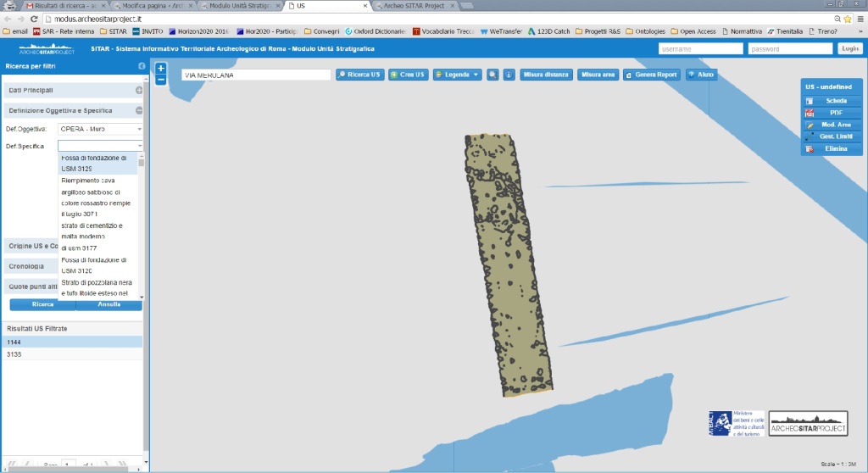Image resolution: width=868 pixels, height=473 pixels.
Task: Click the browser address bar
Action: 437,19
